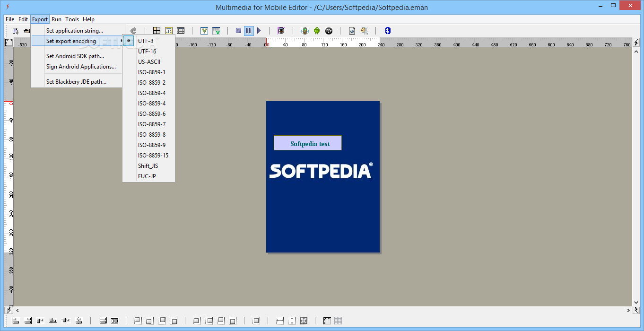The image size is (644, 331).
Task: Click the four-way arrows fit icon
Action: tap(304, 321)
